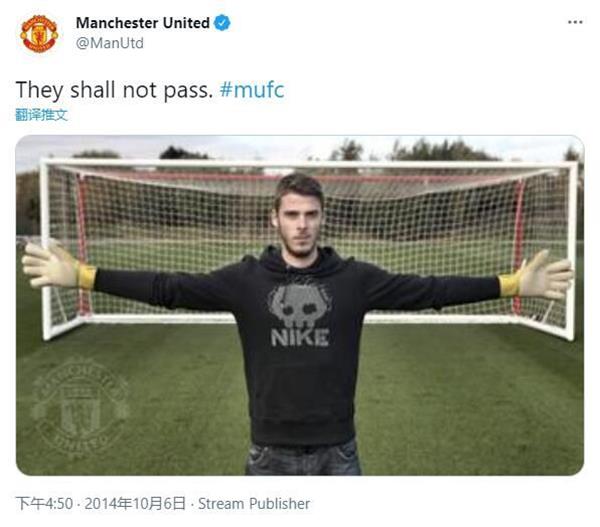Click the "They shall not pass." tweet text
Screen dimensions: 600x527
point(114,90)
